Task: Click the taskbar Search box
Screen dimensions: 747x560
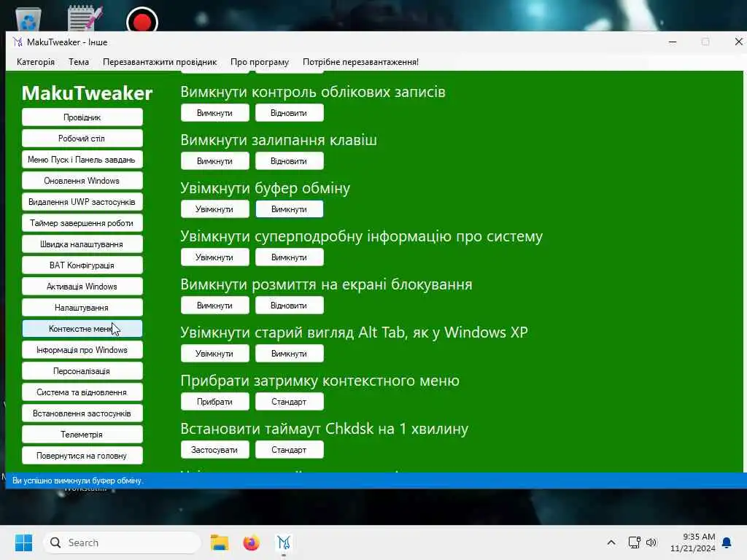Action: tap(122, 542)
